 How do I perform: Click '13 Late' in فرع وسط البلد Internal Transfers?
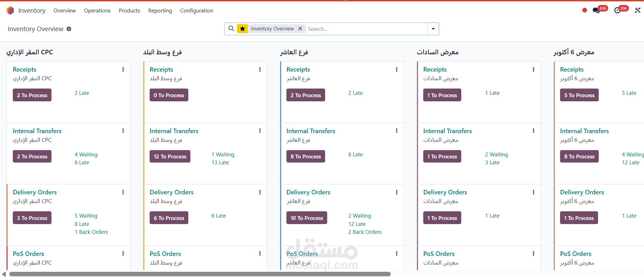coord(220,163)
